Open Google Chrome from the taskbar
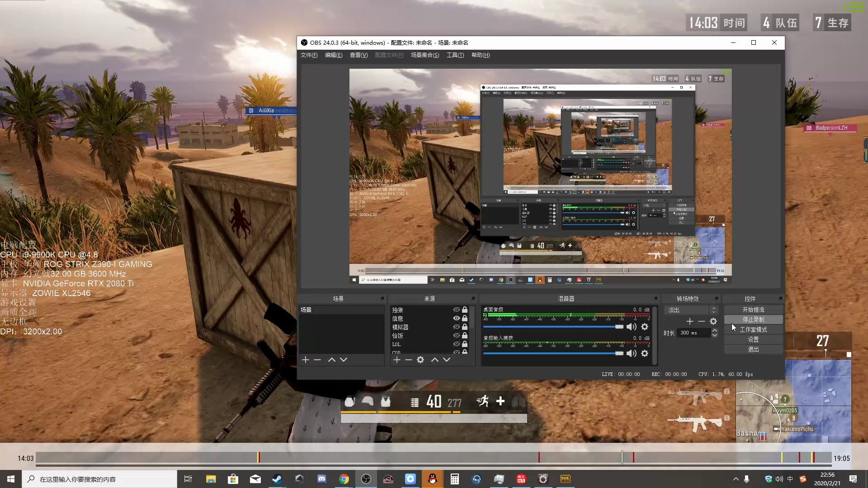Image resolution: width=868 pixels, height=488 pixels. point(344,479)
